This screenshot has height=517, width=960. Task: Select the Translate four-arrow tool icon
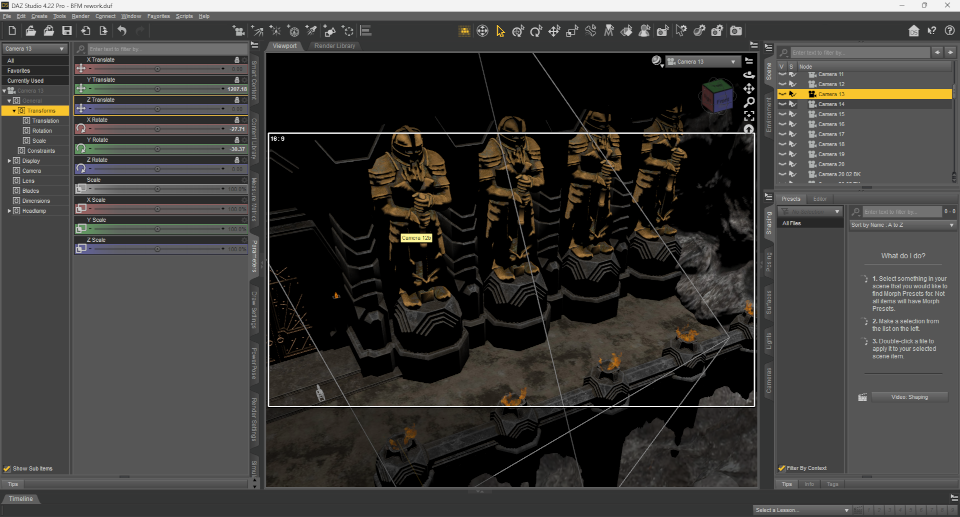554,31
